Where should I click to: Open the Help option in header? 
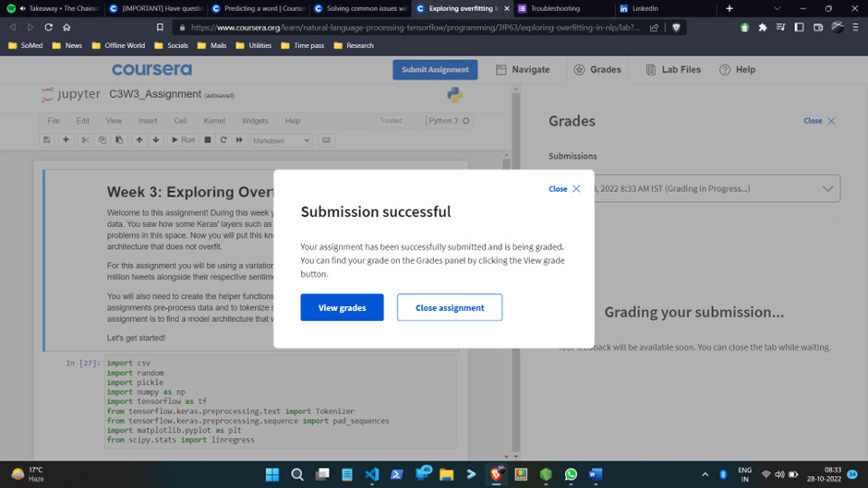pos(738,70)
